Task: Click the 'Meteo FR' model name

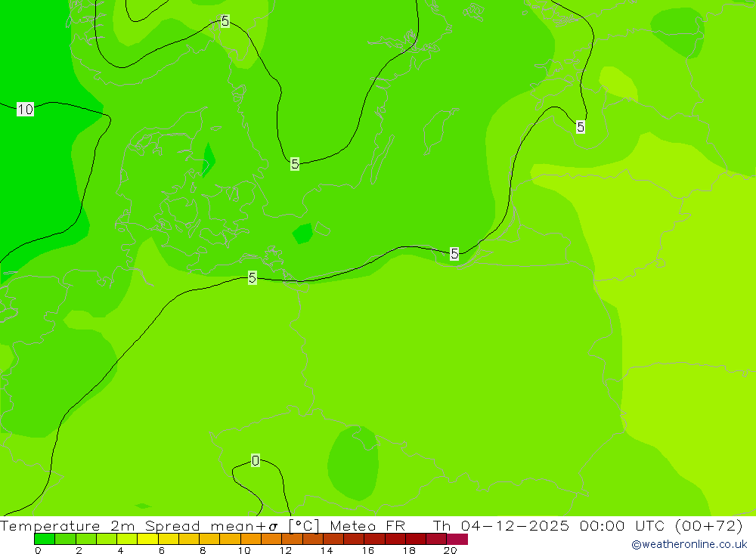Action: click(367, 525)
